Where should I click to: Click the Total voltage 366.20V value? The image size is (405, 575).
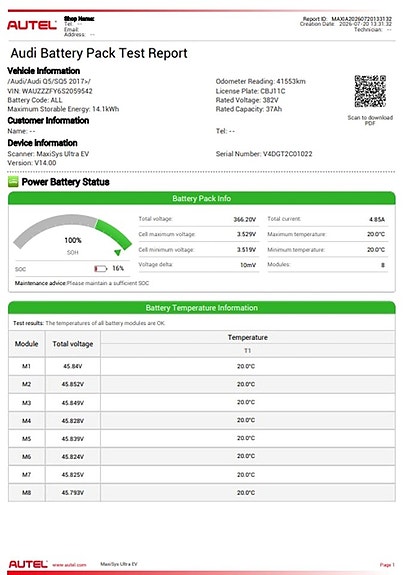[245, 219]
